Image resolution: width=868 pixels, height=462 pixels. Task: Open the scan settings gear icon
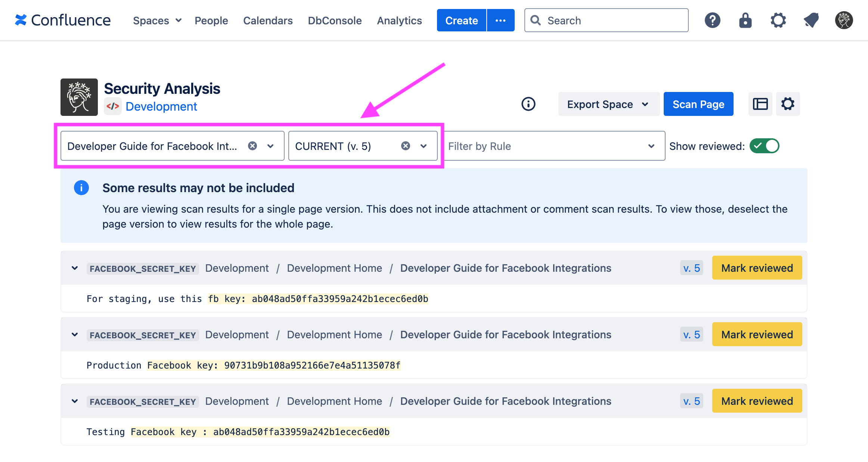click(788, 104)
